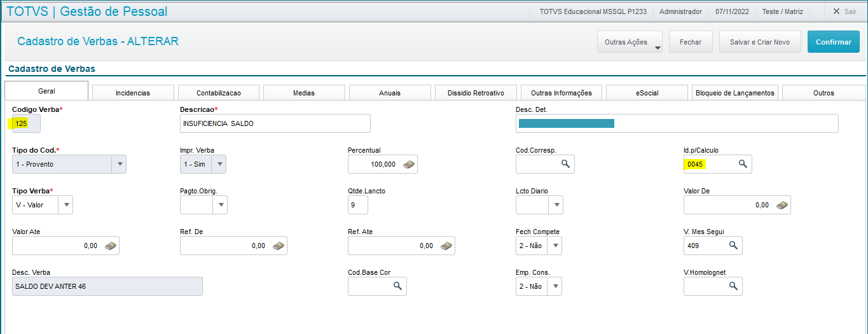Image resolution: width=868 pixels, height=334 pixels.
Task: Click the V. Mes Segui search magnifier
Action: pos(733,246)
